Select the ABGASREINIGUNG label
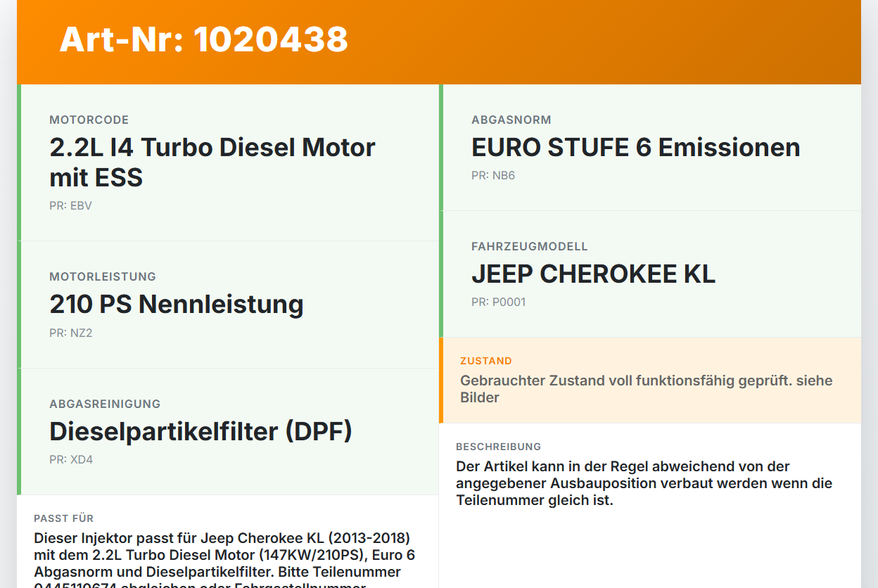Image resolution: width=878 pixels, height=588 pixels. (x=105, y=404)
